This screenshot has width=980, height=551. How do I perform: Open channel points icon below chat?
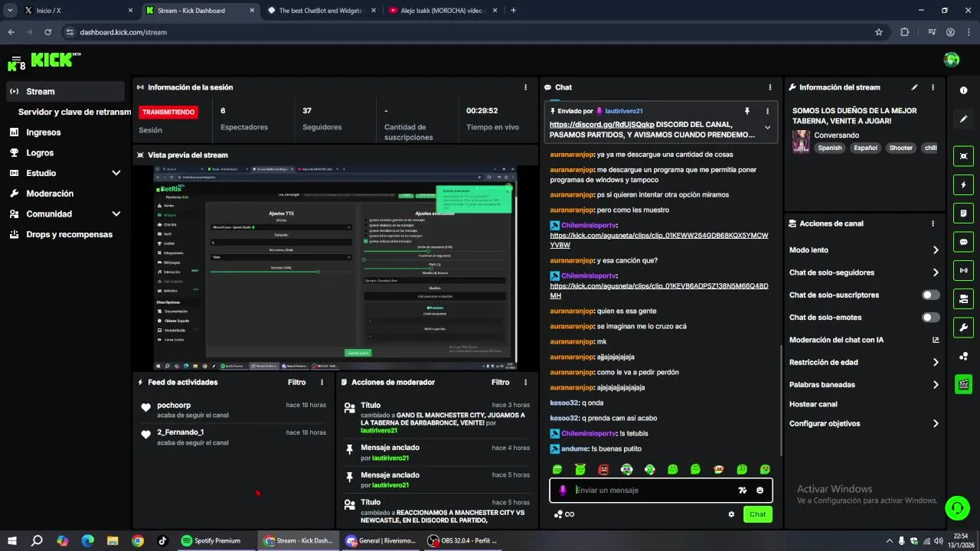tap(558, 514)
